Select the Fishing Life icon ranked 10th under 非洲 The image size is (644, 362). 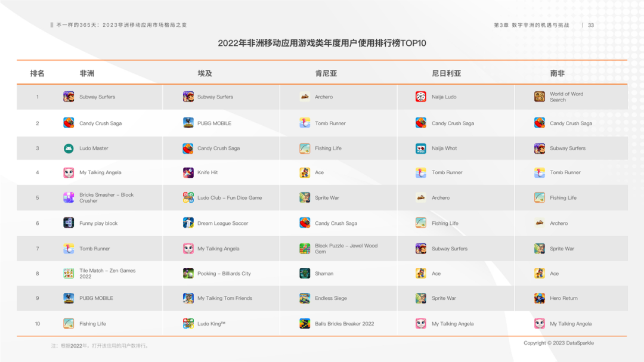(x=68, y=323)
